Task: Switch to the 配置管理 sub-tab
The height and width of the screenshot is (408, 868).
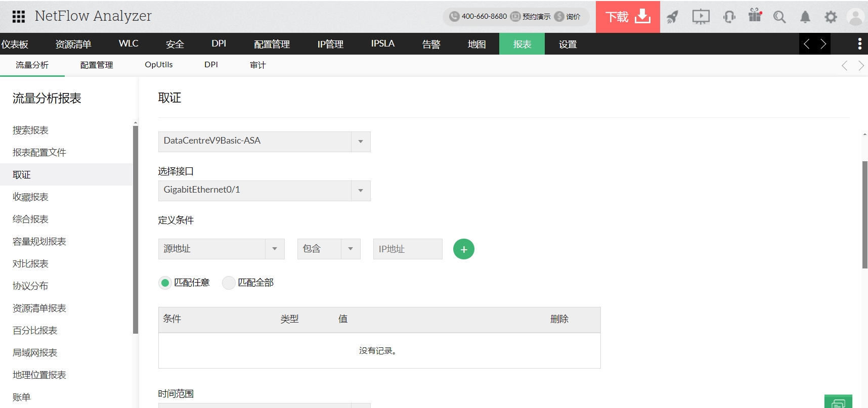Action: (97, 65)
